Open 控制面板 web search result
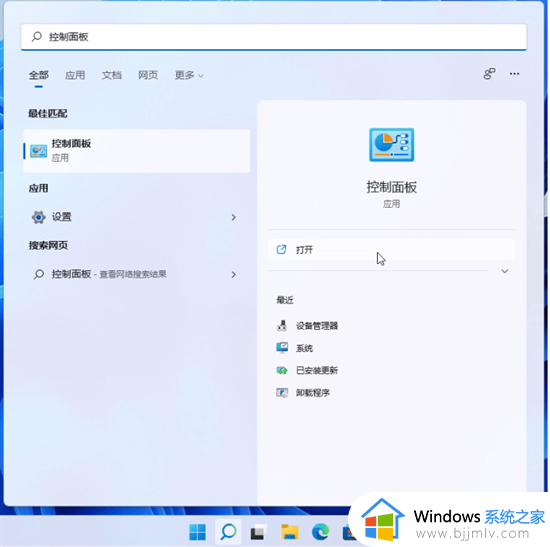 (136, 274)
